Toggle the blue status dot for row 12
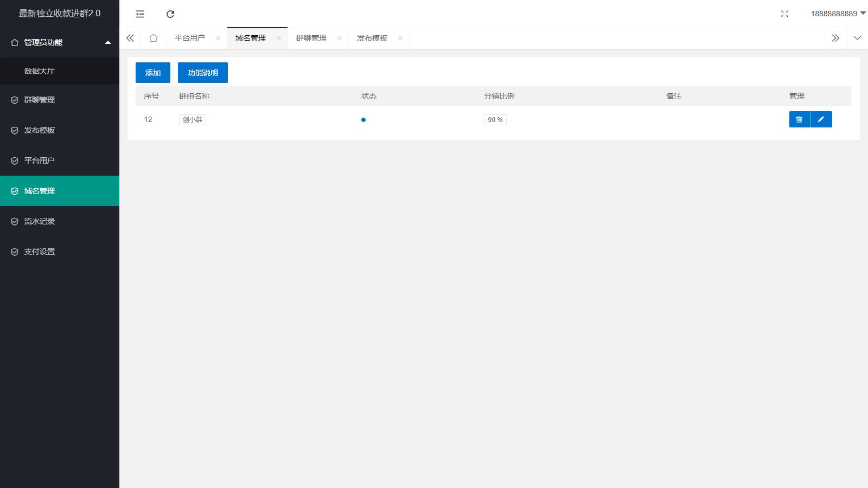This screenshot has height=488, width=868. pos(363,120)
